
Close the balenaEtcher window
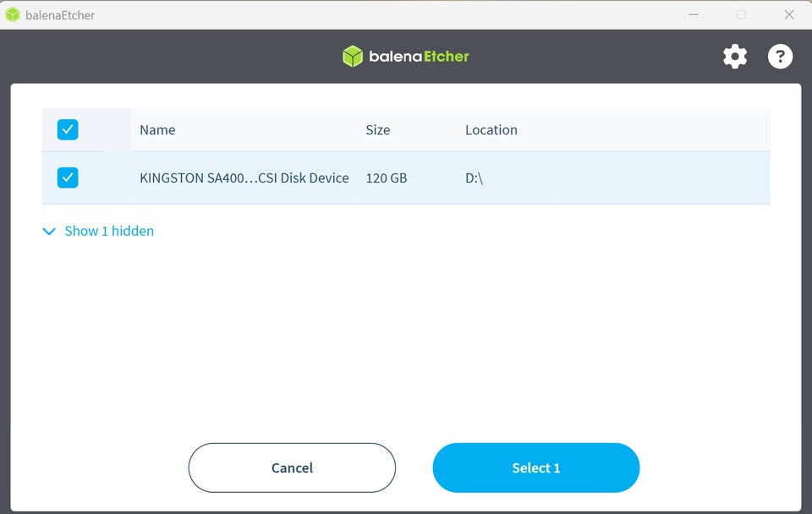point(788,14)
